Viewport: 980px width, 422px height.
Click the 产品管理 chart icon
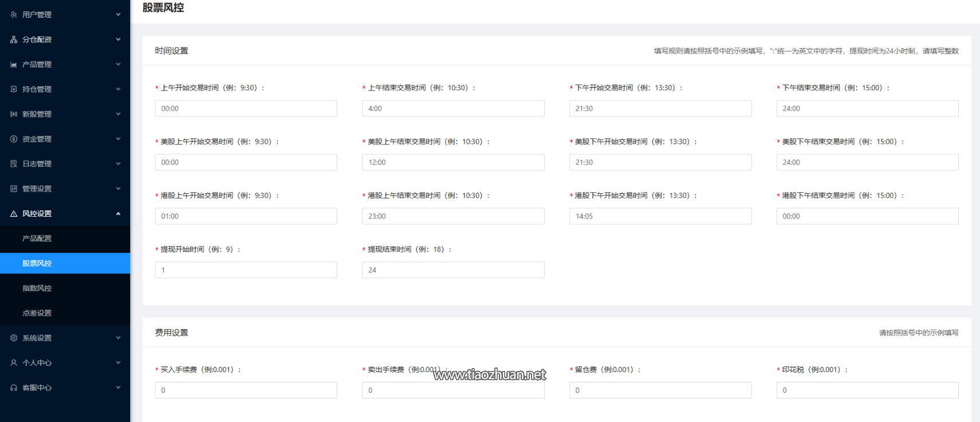tap(14, 64)
